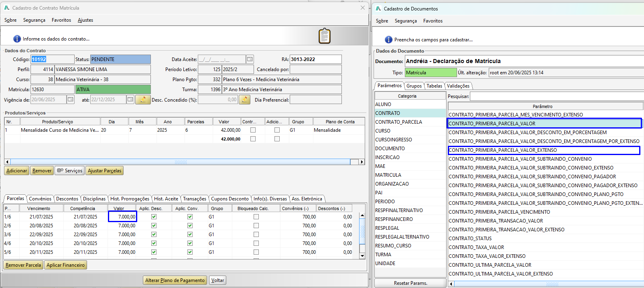Click edit pencil icon beside até date
The height and width of the screenshot is (288, 644).
coord(143,99)
